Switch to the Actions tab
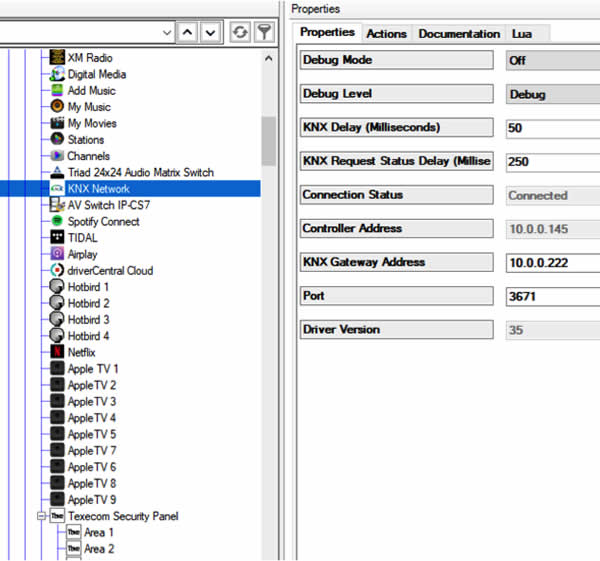Viewport: 600px width, 561px height. click(x=386, y=34)
